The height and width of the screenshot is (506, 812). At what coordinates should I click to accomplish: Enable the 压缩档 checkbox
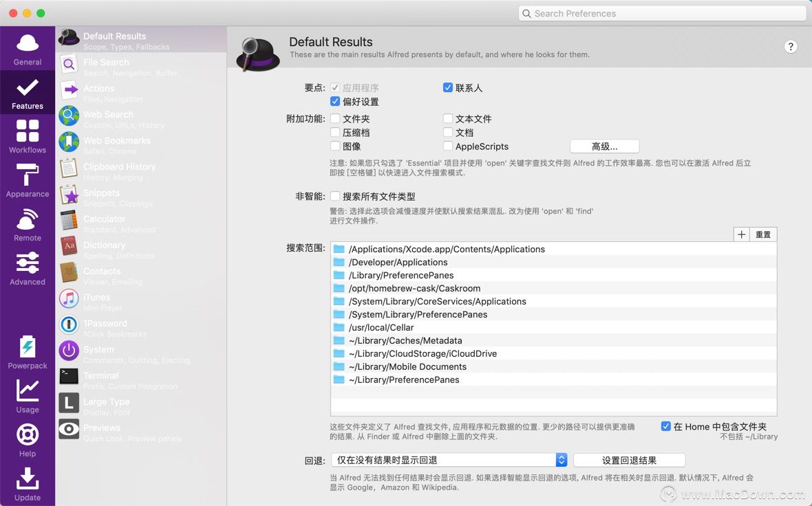pyautogui.click(x=335, y=133)
